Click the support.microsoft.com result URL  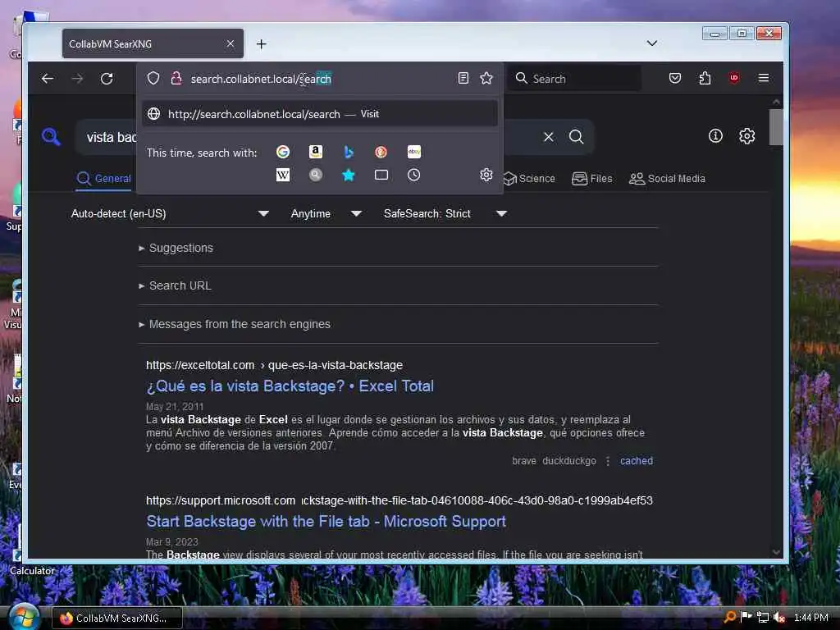(x=399, y=501)
